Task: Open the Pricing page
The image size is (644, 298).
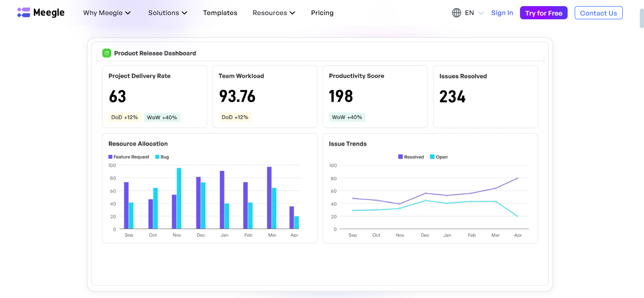Action: pos(322,13)
